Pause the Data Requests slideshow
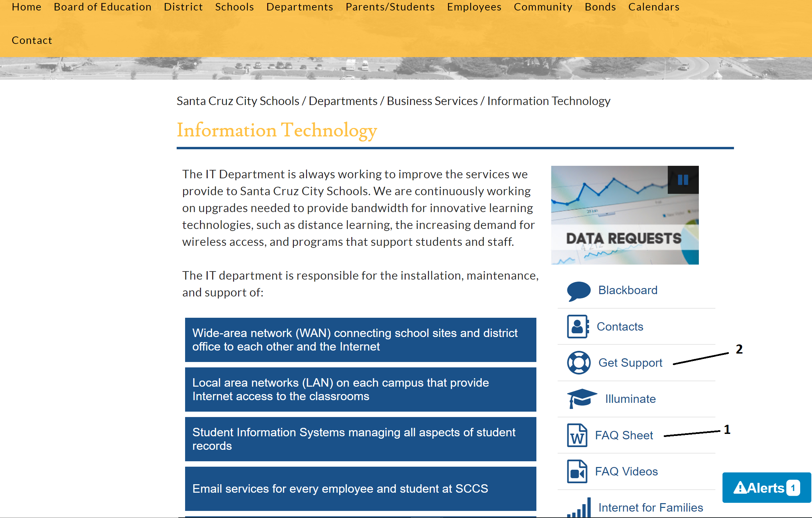The height and width of the screenshot is (518, 812). [683, 180]
